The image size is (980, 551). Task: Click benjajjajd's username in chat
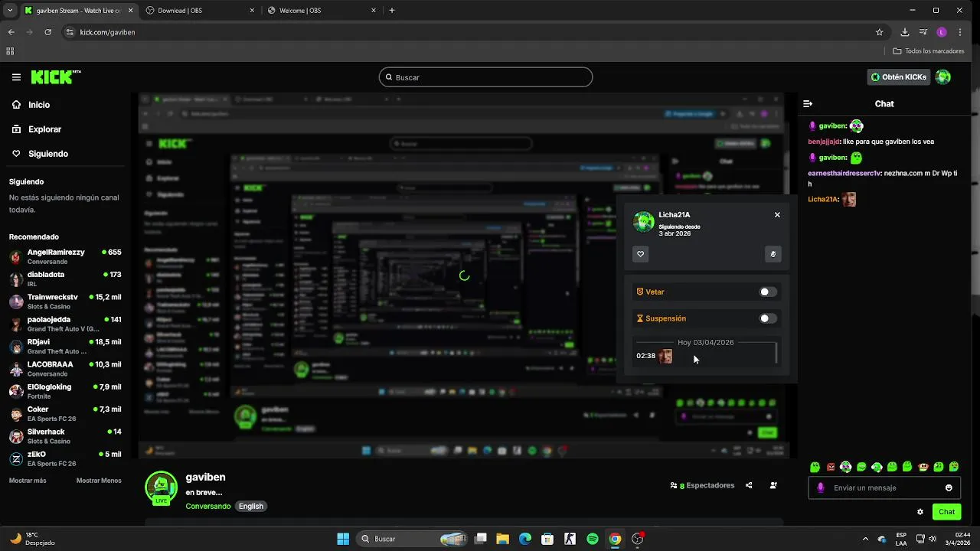(825, 142)
